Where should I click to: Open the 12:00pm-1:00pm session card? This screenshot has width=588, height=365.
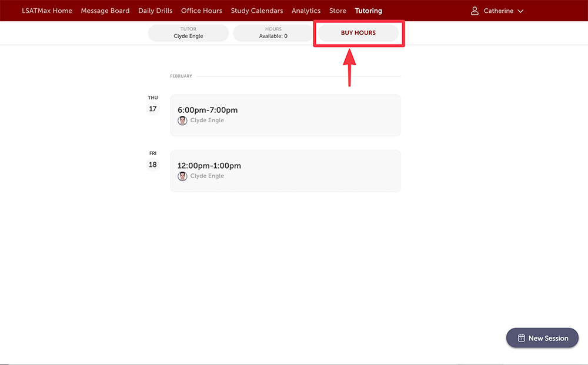tap(285, 171)
